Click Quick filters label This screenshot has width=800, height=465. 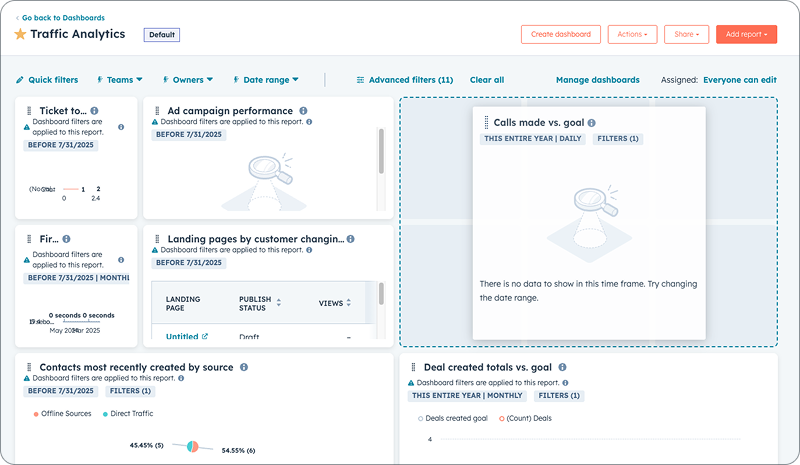[x=53, y=80]
